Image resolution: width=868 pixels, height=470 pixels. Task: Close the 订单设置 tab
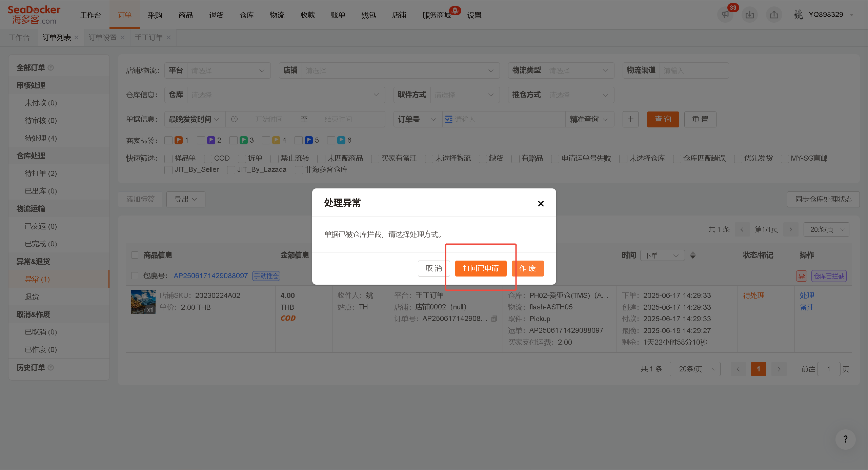click(123, 37)
